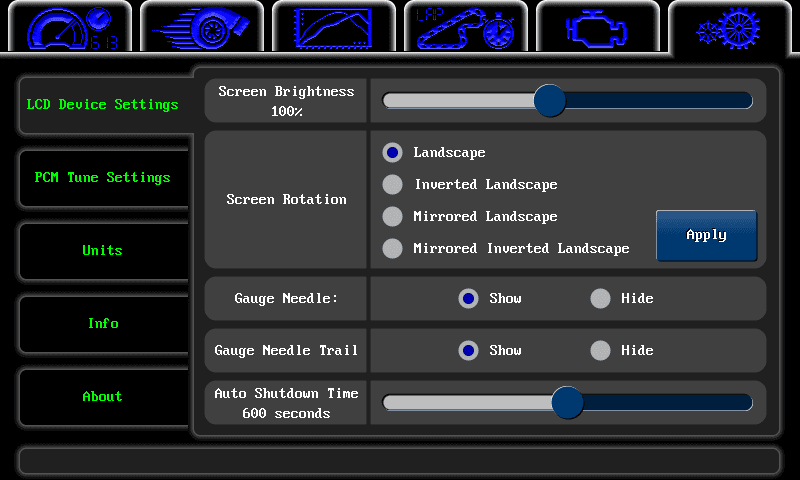Image resolution: width=800 pixels, height=480 pixels.
Task: Open the turbo performance tab icon
Action: click(x=201, y=27)
